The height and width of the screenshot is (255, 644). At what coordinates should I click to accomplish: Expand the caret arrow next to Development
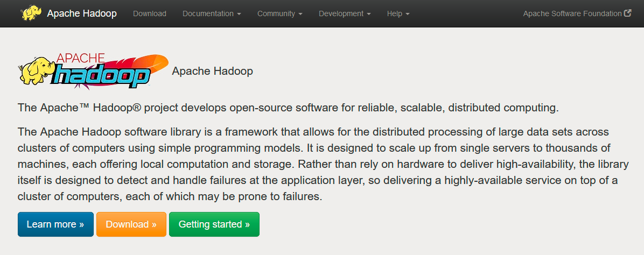pyautogui.click(x=369, y=14)
